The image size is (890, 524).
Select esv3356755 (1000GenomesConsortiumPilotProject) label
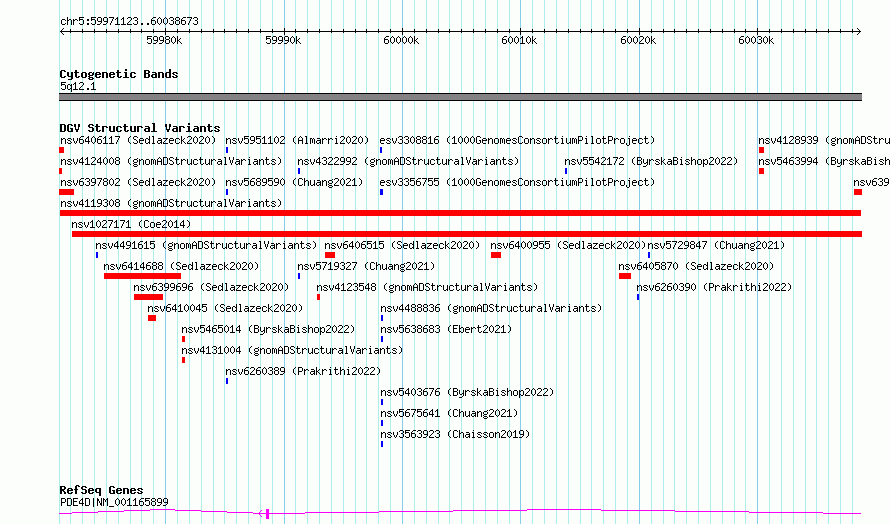click(x=517, y=182)
